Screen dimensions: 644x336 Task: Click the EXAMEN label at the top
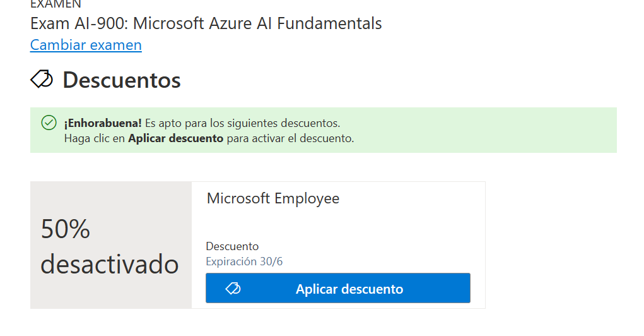tap(56, 4)
